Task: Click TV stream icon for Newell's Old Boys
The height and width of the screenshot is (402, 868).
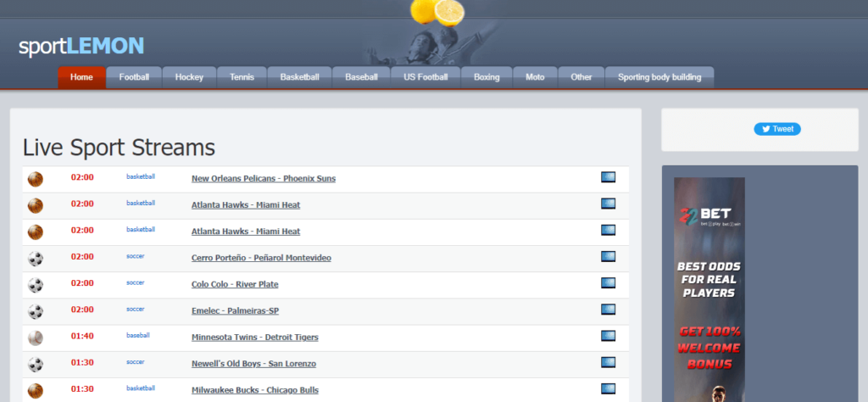Action: [x=608, y=362]
